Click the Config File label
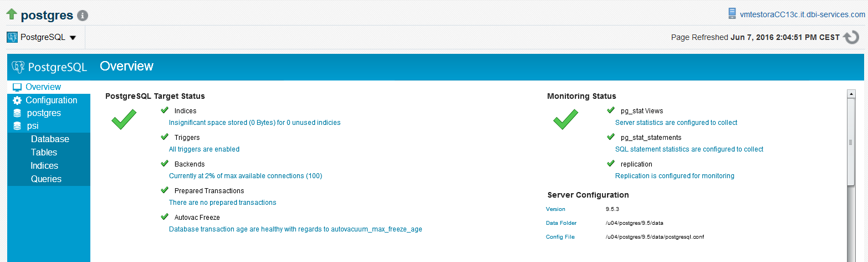The height and width of the screenshot is (262, 868). pyautogui.click(x=560, y=237)
